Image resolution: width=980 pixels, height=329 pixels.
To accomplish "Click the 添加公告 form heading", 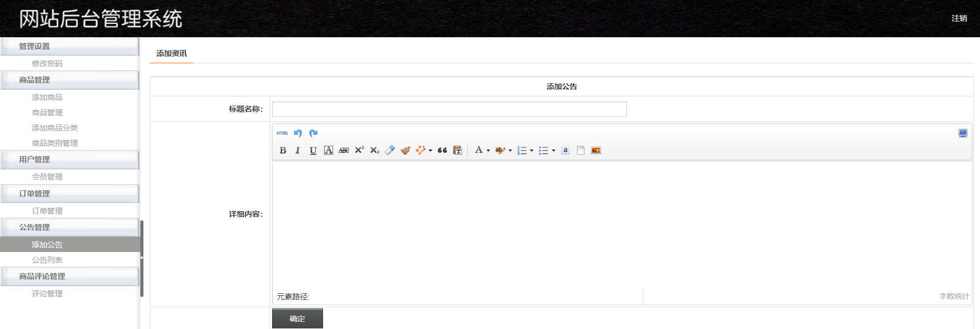I will pyautogui.click(x=561, y=87).
